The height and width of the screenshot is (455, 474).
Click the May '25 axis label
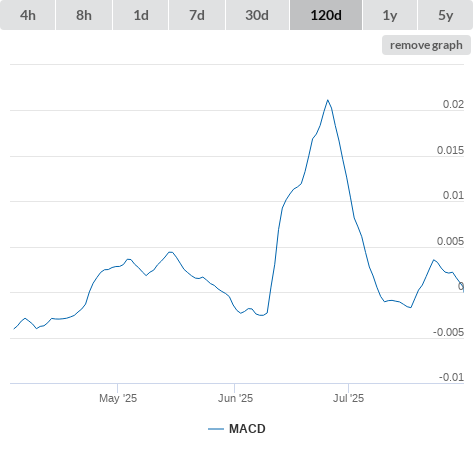click(x=118, y=398)
